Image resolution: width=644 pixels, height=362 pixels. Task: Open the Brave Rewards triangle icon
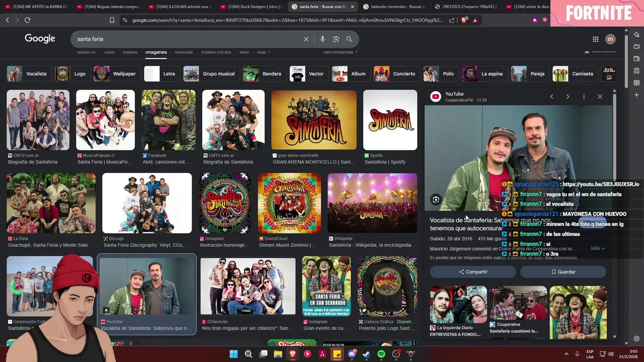point(475,20)
